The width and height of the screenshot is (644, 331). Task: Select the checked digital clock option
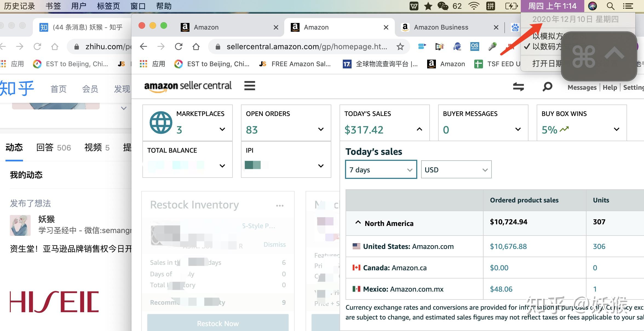coord(545,47)
